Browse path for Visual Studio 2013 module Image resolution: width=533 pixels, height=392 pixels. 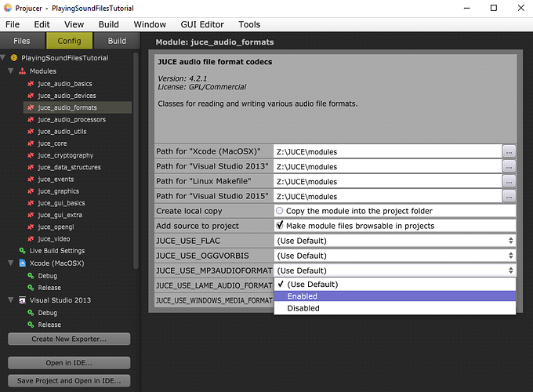[509, 166]
